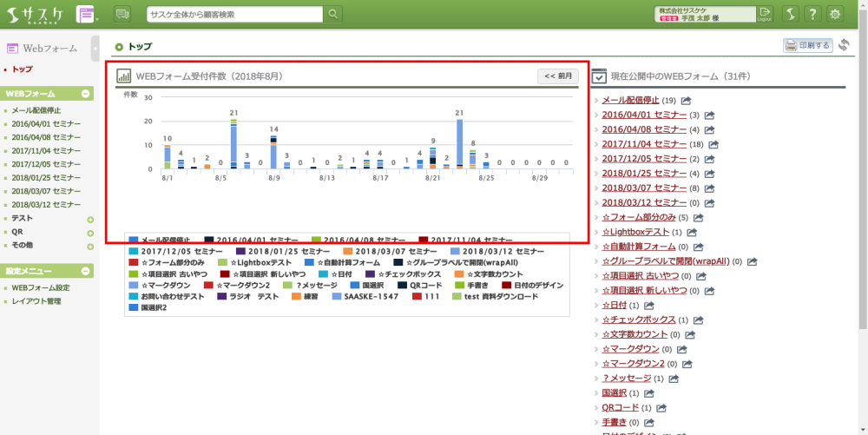The height and width of the screenshot is (435, 868).
Task: Open the chat message icon in header
Action: pos(122,14)
